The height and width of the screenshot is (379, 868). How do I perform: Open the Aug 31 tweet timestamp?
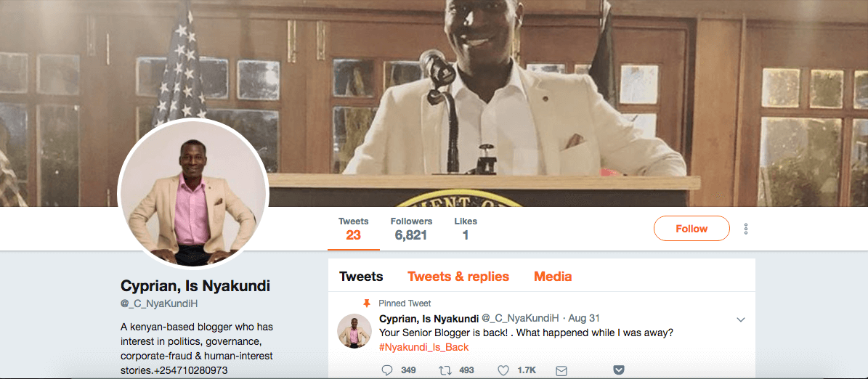point(584,318)
